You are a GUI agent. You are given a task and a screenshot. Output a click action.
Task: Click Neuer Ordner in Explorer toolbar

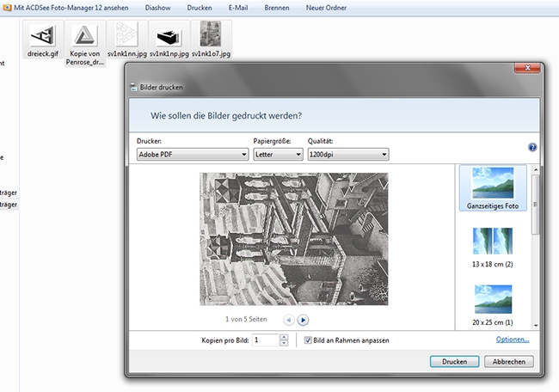point(326,8)
